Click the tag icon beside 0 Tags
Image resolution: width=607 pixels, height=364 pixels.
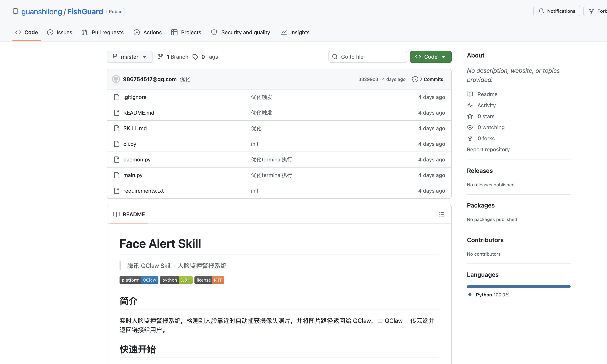click(x=195, y=57)
